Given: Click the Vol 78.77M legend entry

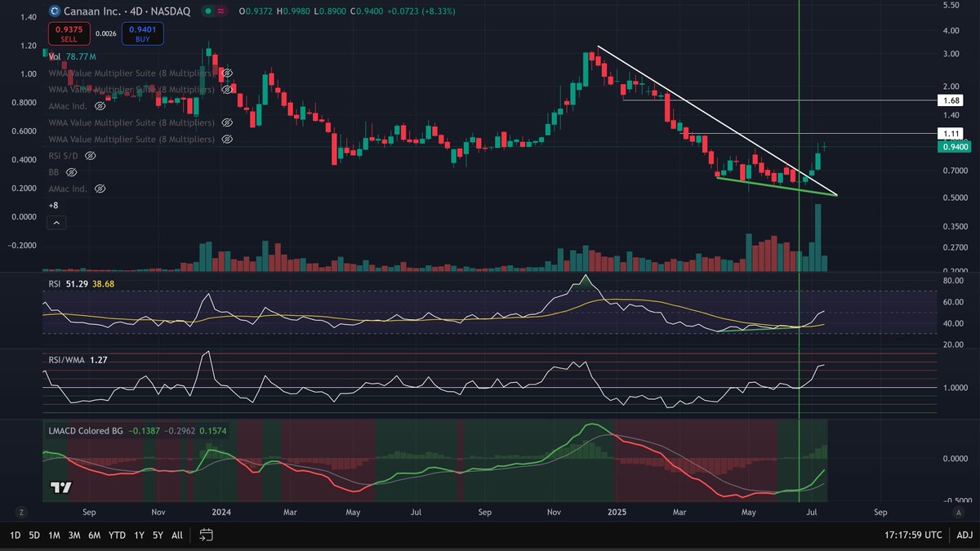Looking at the screenshot, I should pyautogui.click(x=73, y=56).
